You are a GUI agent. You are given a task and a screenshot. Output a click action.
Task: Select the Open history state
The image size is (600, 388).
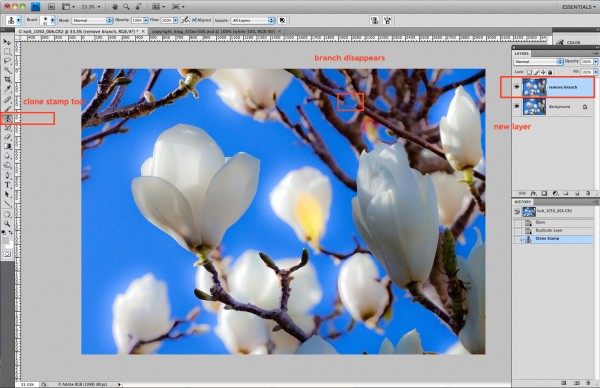(553, 222)
